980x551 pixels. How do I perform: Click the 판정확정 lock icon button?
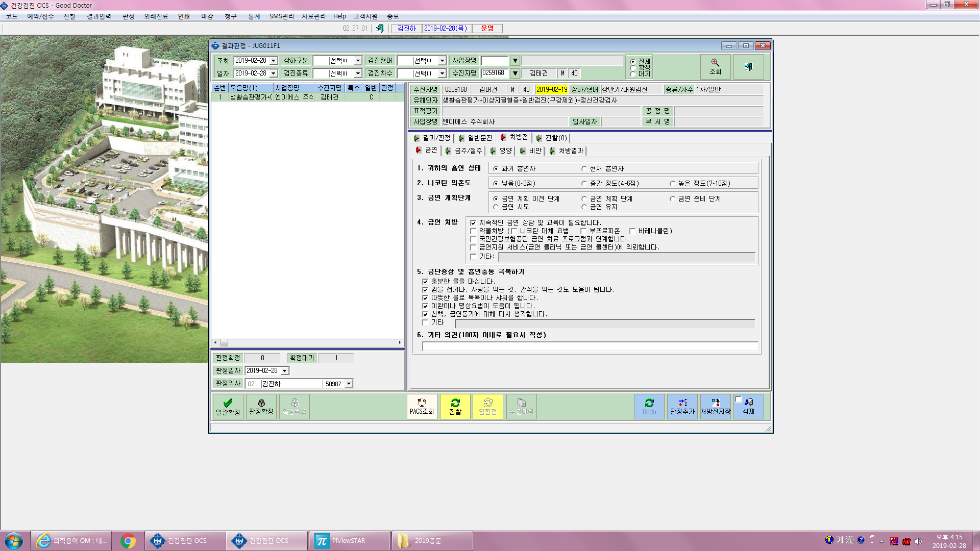click(261, 407)
